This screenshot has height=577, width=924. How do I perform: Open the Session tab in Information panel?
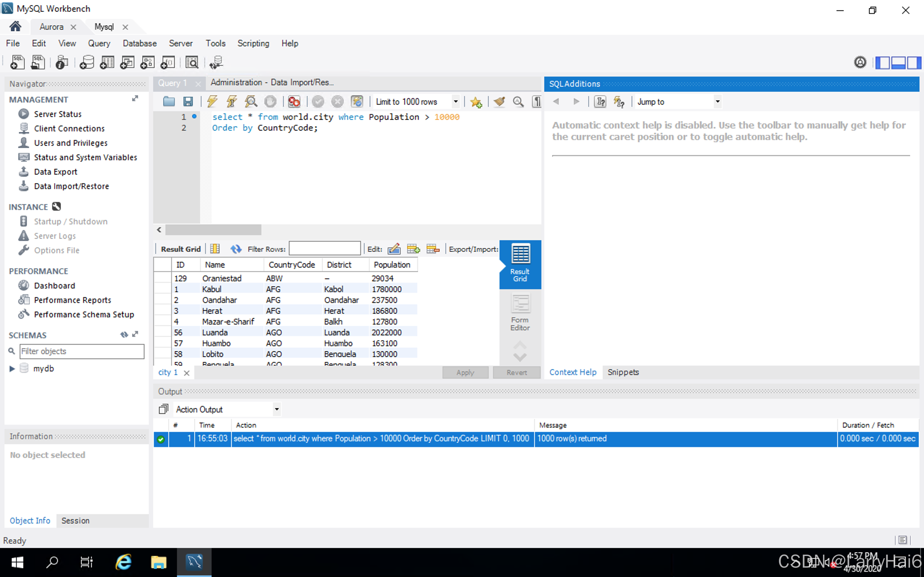click(x=75, y=520)
